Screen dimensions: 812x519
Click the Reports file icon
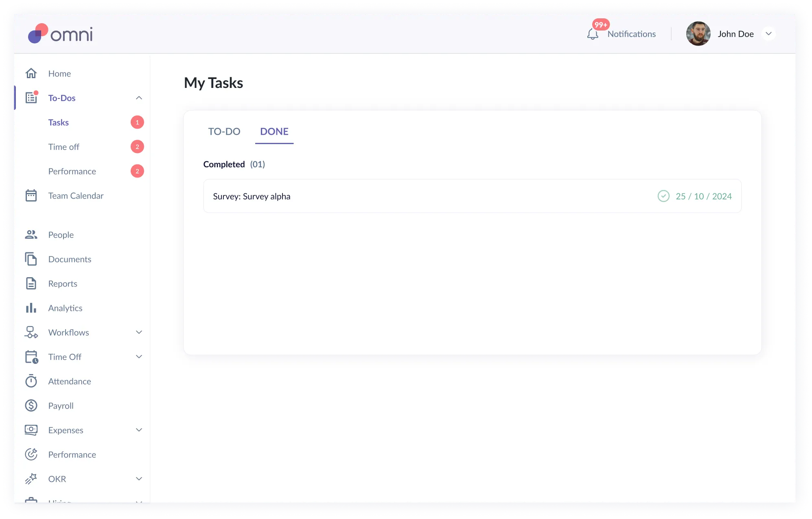(31, 283)
